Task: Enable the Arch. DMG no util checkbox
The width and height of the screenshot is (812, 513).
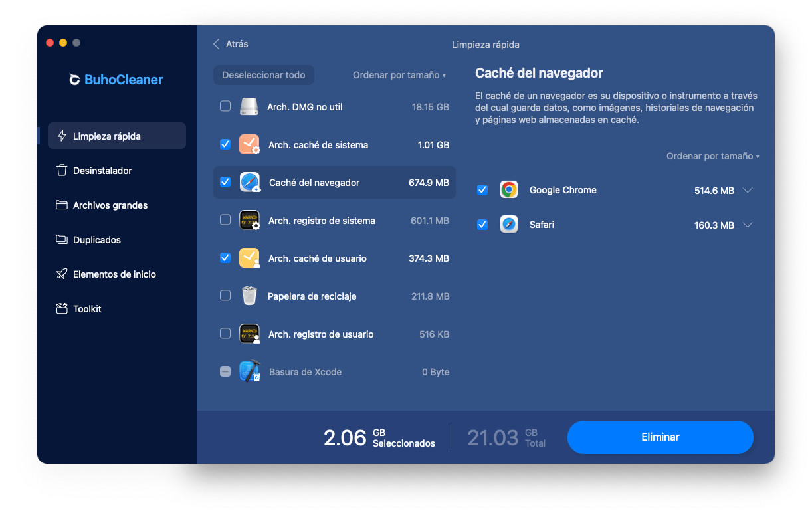Action: click(225, 106)
